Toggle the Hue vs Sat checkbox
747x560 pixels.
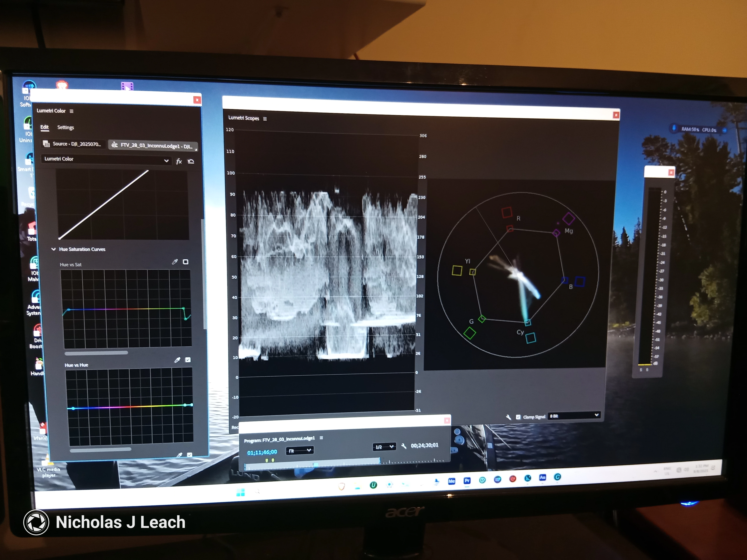coord(185,262)
